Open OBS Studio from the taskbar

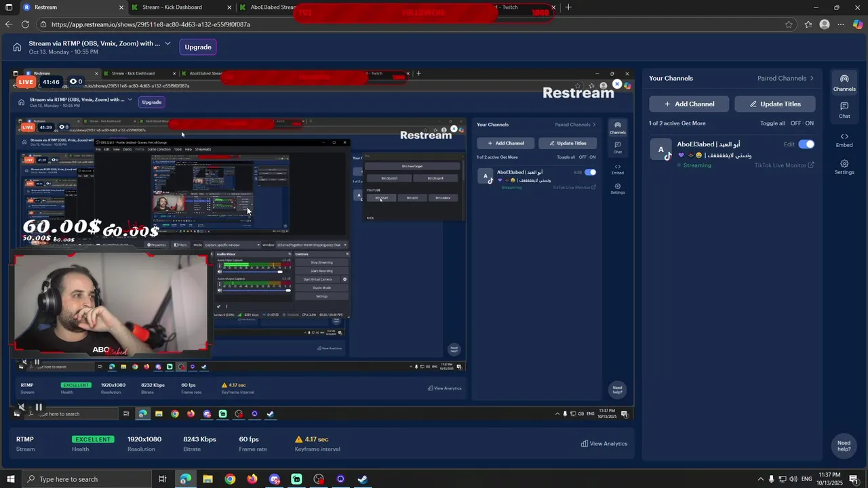[319, 479]
